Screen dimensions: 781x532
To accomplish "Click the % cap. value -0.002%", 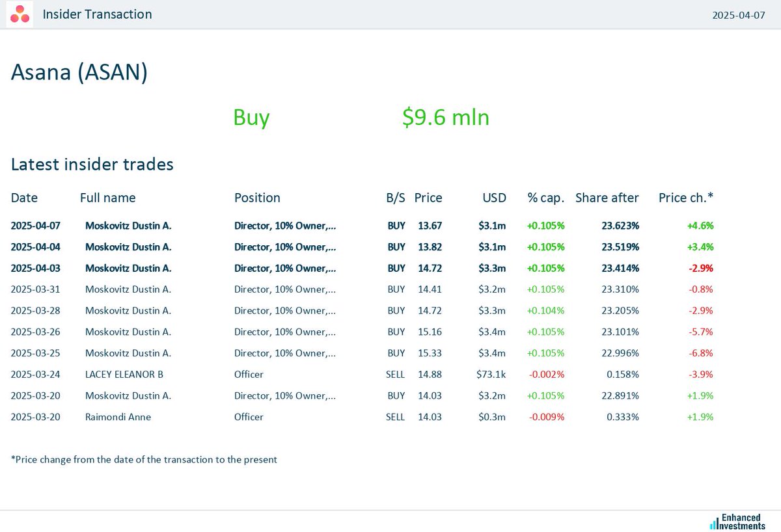I will point(545,375).
